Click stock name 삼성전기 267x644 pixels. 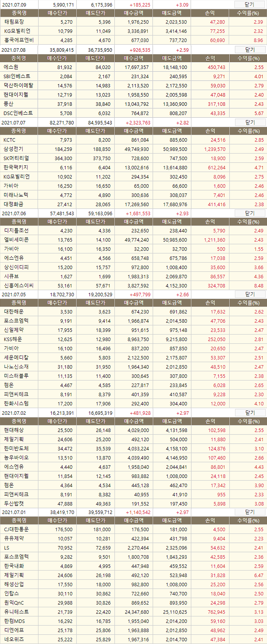coord(14,149)
